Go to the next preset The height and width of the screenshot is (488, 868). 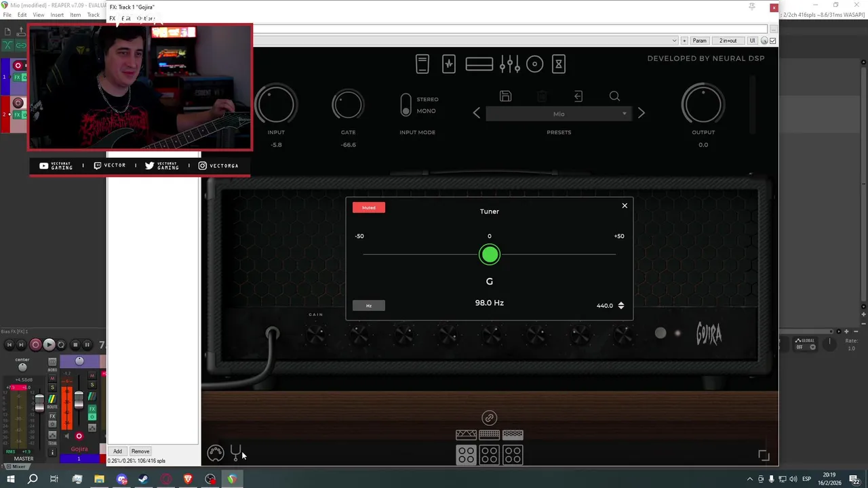click(x=642, y=113)
